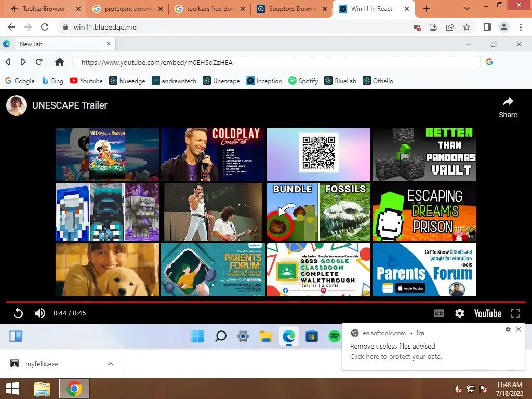
Task: Open Chrome side panel icon
Action: point(487,27)
